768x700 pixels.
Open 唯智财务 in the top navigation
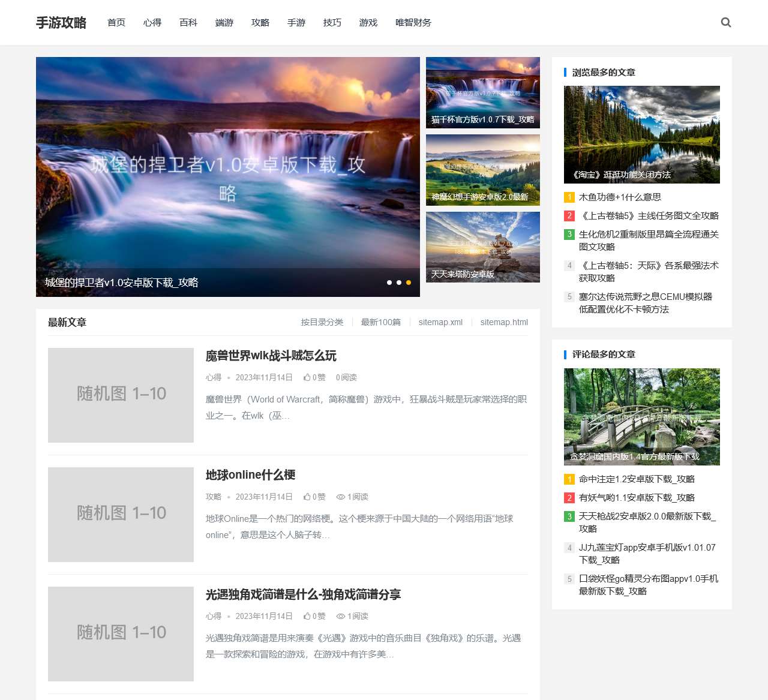(x=413, y=23)
